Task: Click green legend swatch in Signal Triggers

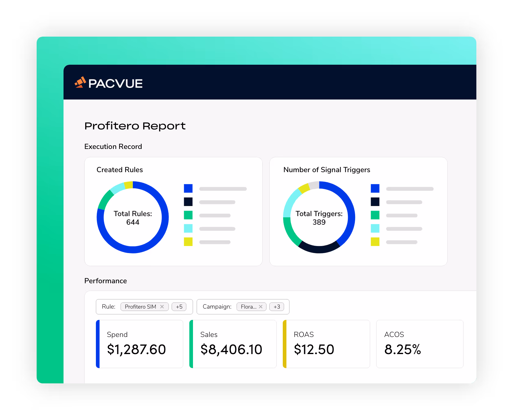Action: (x=375, y=215)
